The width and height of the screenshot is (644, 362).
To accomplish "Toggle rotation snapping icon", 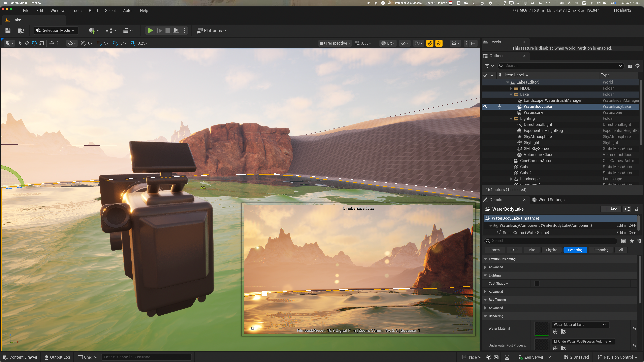I will click(x=115, y=43).
